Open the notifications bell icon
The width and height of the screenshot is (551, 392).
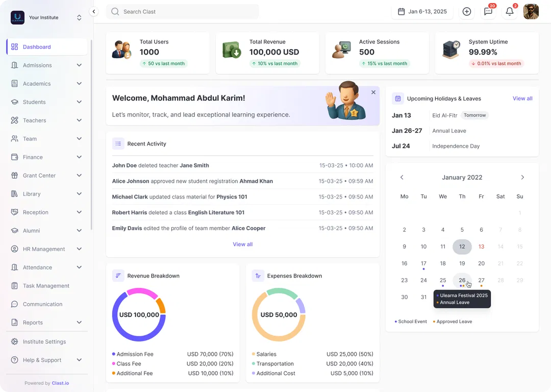510,11
